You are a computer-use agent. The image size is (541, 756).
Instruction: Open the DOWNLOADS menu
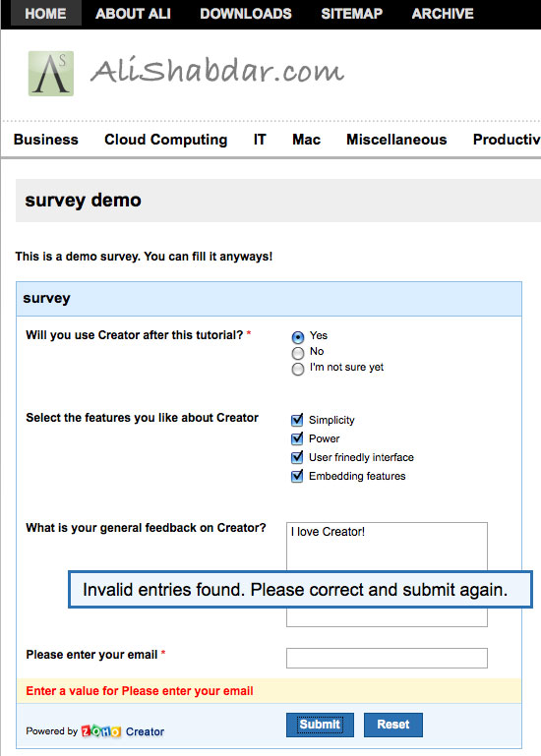246,14
